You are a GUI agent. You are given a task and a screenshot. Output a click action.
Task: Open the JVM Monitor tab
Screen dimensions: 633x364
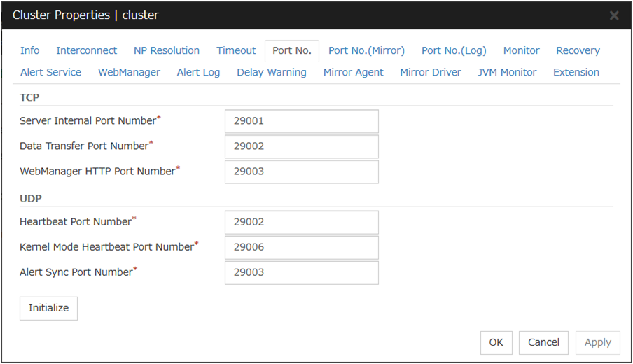(507, 72)
